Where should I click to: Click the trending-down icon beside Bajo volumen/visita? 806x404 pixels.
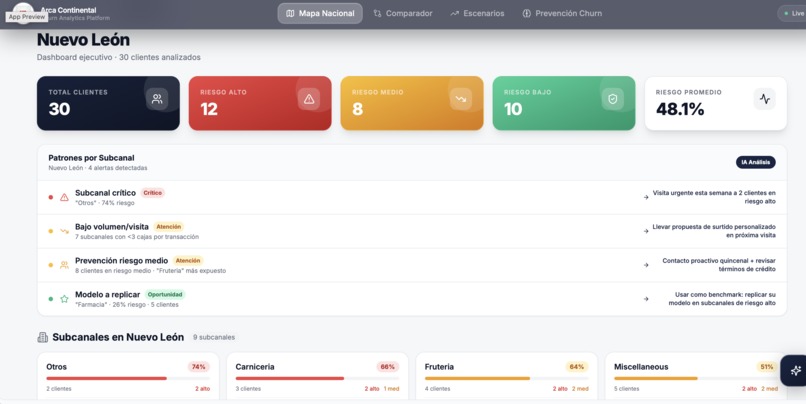64,231
